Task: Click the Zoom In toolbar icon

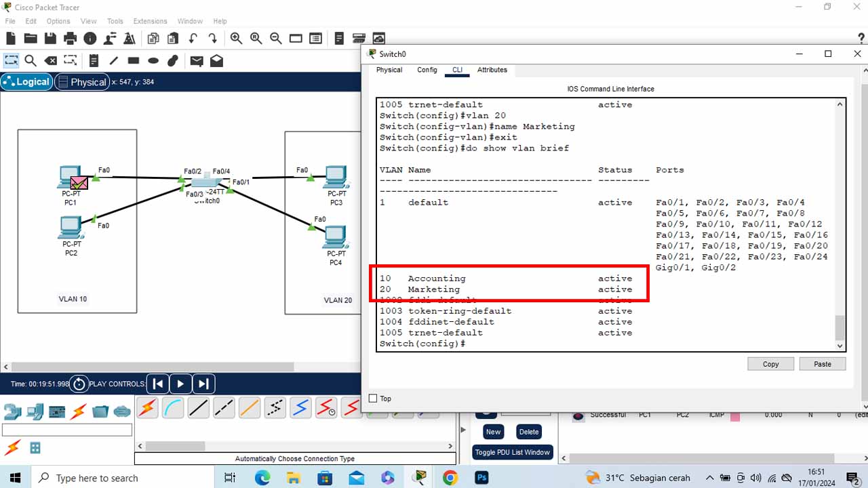Action: (236, 39)
